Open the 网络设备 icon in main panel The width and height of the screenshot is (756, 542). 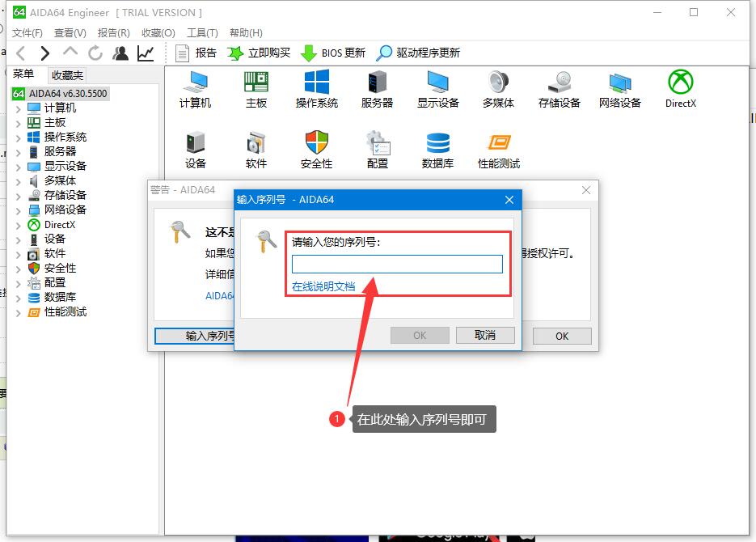coord(620,89)
